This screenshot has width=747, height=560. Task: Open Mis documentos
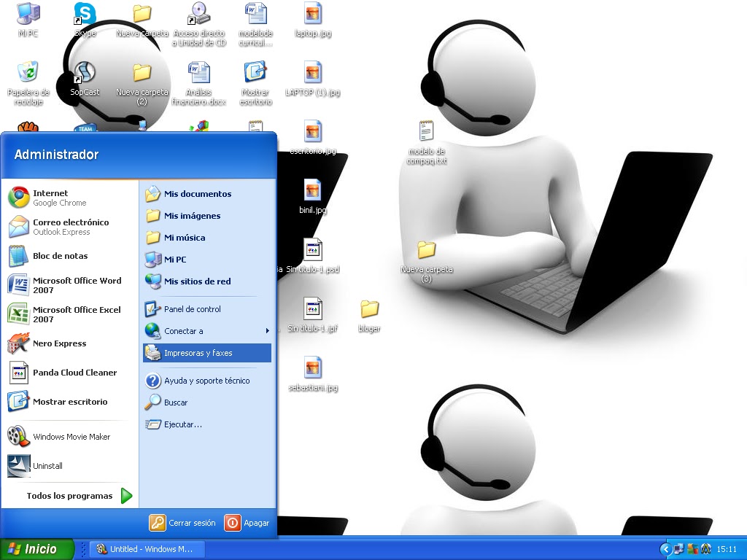206,193
